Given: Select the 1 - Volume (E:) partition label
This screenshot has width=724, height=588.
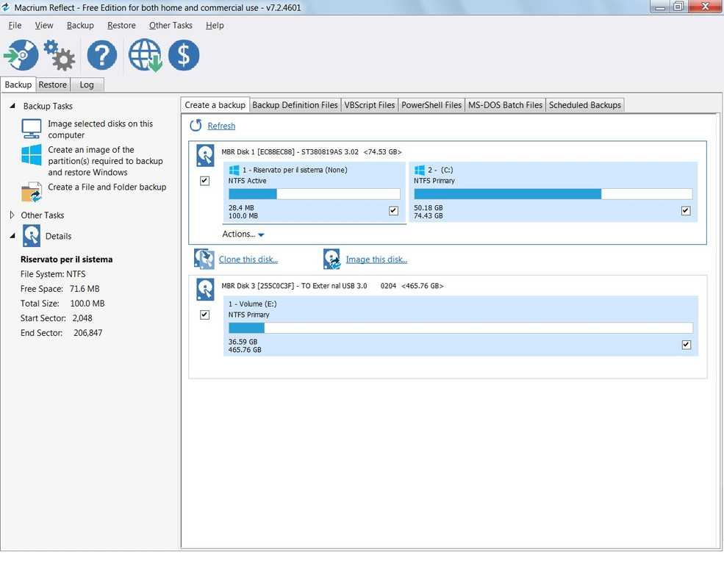Looking at the screenshot, I should 253,304.
